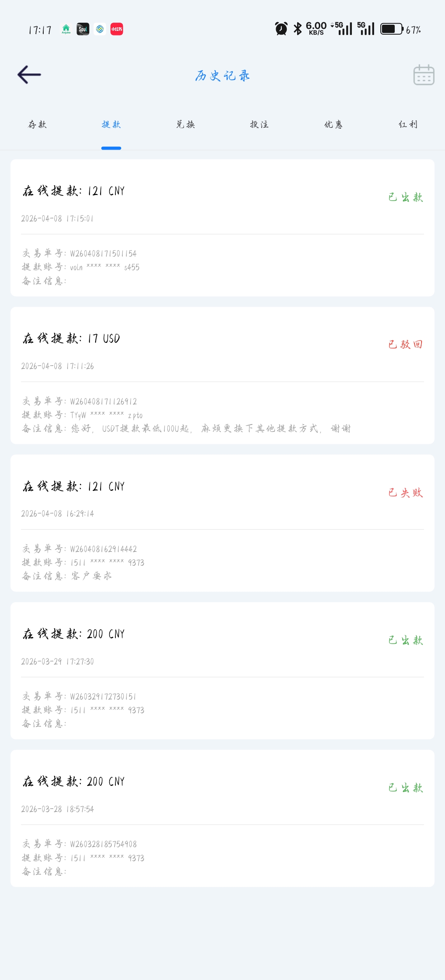
Task: Tap 已驳回 status on 17 USD withdrawal
Action: [x=405, y=345]
